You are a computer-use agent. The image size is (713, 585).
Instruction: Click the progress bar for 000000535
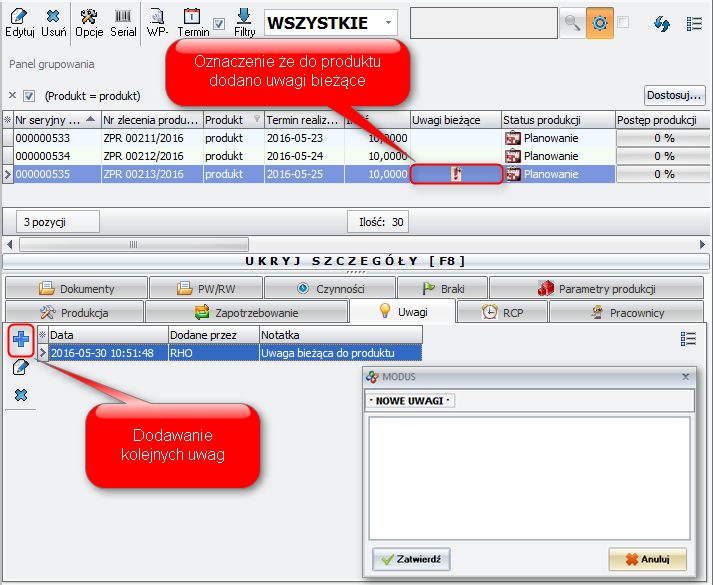(663, 174)
